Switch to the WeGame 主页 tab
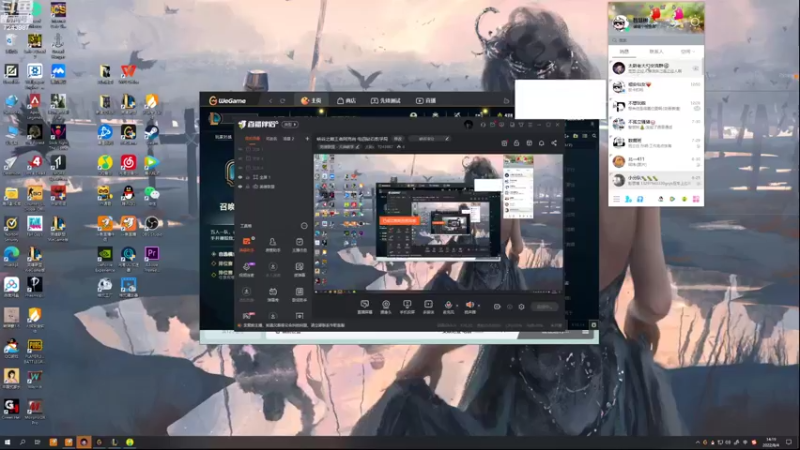This screenshot has width=800, height=450. [x=311, y=101]
